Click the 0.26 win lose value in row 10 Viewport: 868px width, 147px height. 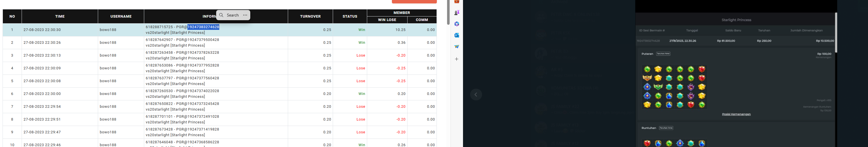point(401,145)
